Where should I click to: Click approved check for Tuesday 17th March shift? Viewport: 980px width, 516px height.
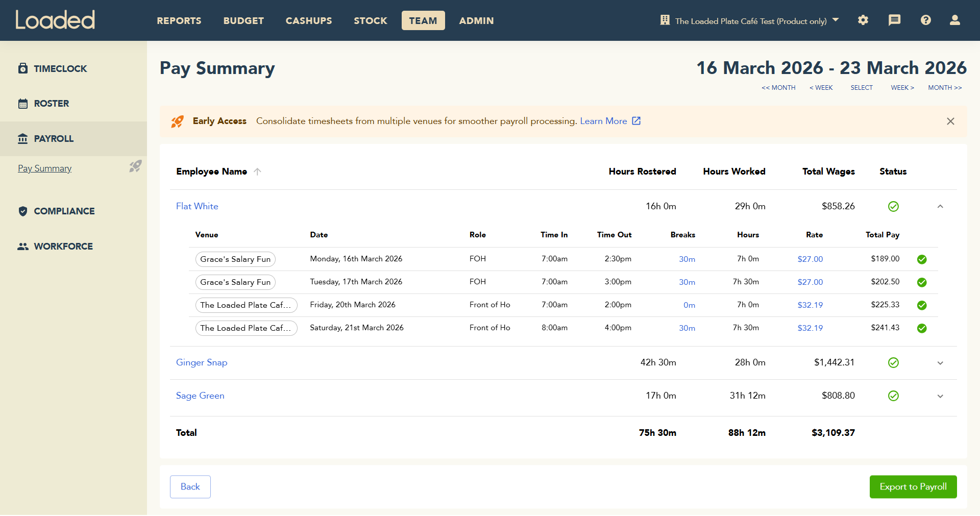pyautogui.click(x=922, y=282)
